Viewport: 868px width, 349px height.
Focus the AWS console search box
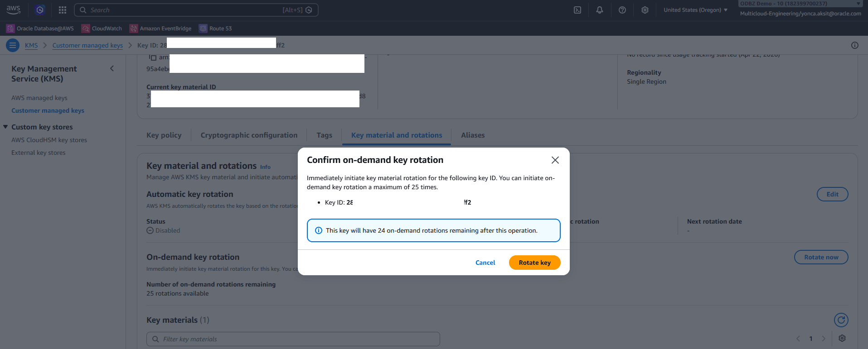pyautogui.click(x=196, y=10)
